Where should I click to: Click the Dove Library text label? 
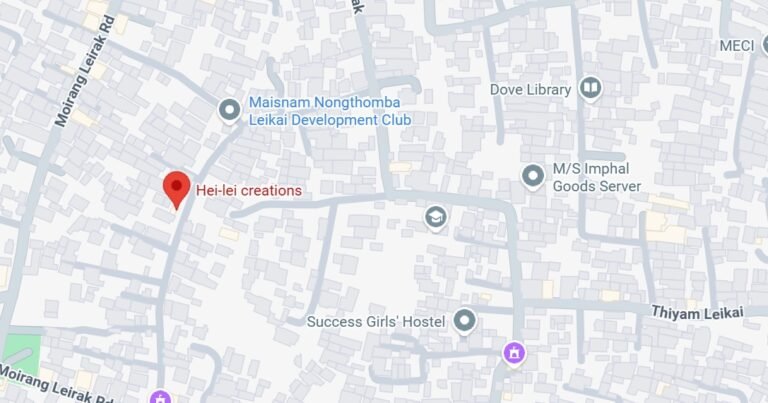coord(530,90)
